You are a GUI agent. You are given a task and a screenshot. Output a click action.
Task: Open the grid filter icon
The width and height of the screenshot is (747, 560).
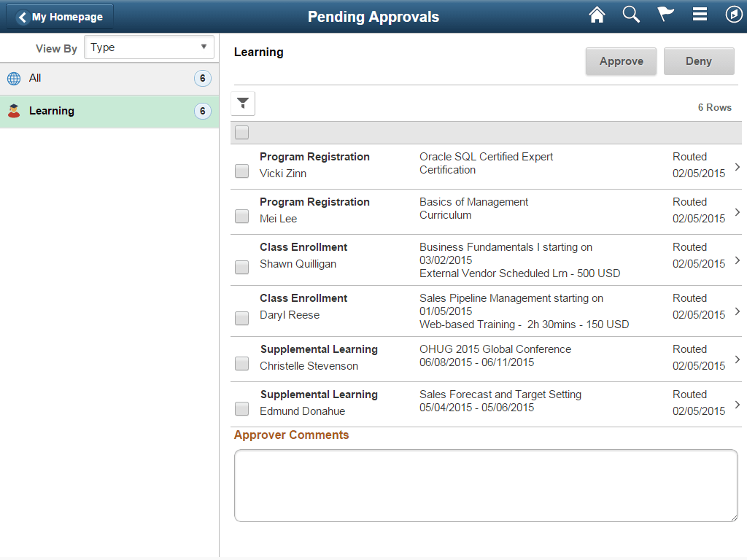click(x=242, y=103)
